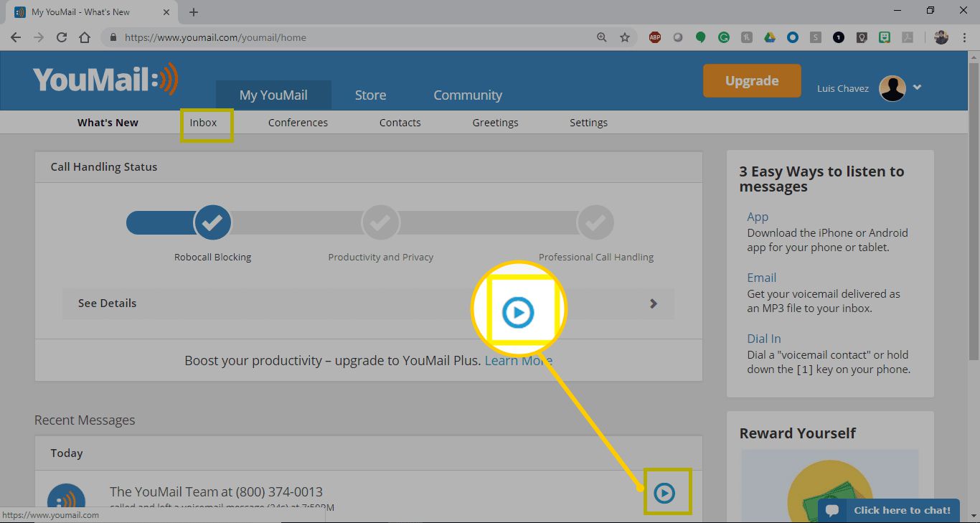Open Conferences submenu item
The height and width of the screenshot is (523, 980).
point(298,123)
